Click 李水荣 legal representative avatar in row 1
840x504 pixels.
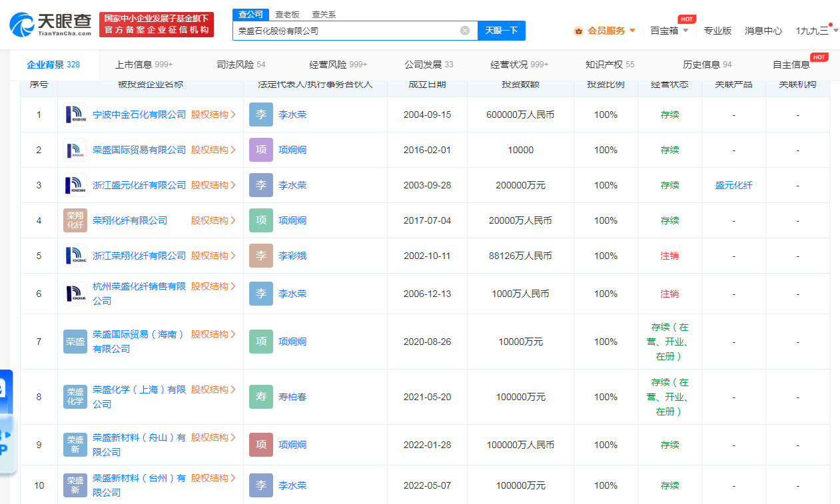click(x=260, y=114)
